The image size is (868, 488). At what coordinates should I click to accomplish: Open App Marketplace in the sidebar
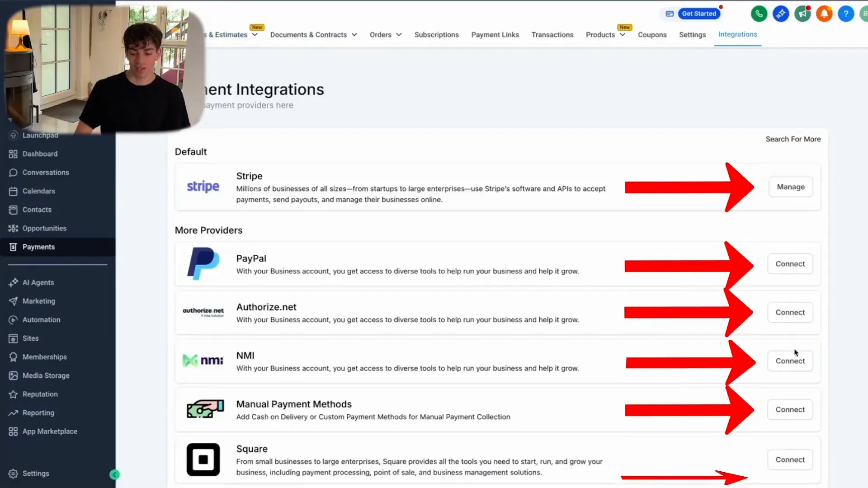click(x=50, y=431)
